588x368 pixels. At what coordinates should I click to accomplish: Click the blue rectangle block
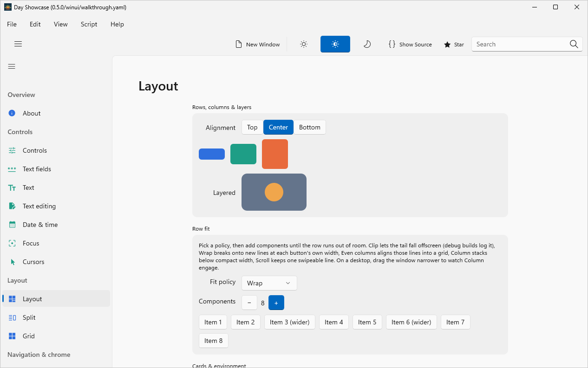(212, 154)
